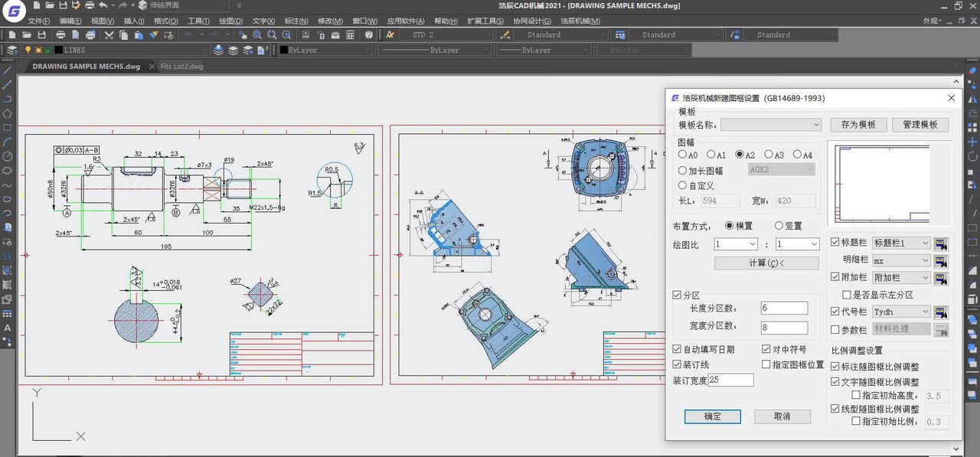Click the Undo arrow icon
The image size is (980, 457).
click(x=187, y=34)
